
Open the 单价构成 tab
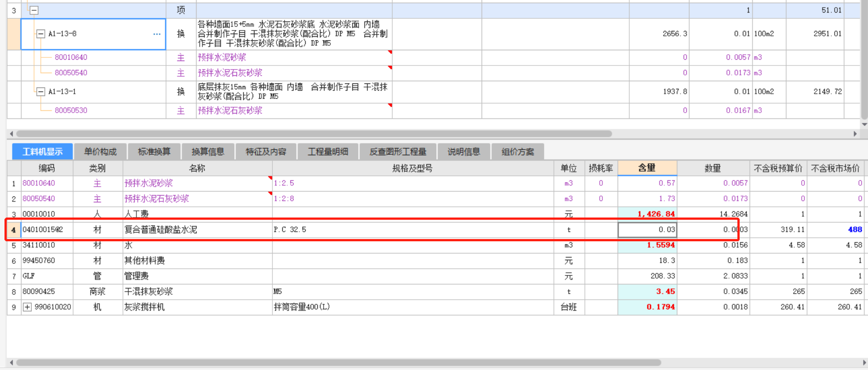click(x=100, y=152)
